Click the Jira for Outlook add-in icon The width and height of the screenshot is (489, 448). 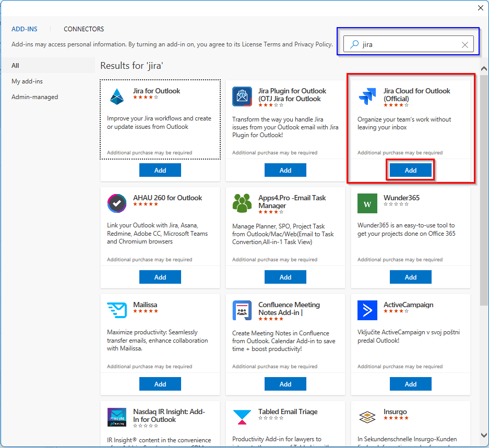tap(117, 96)
